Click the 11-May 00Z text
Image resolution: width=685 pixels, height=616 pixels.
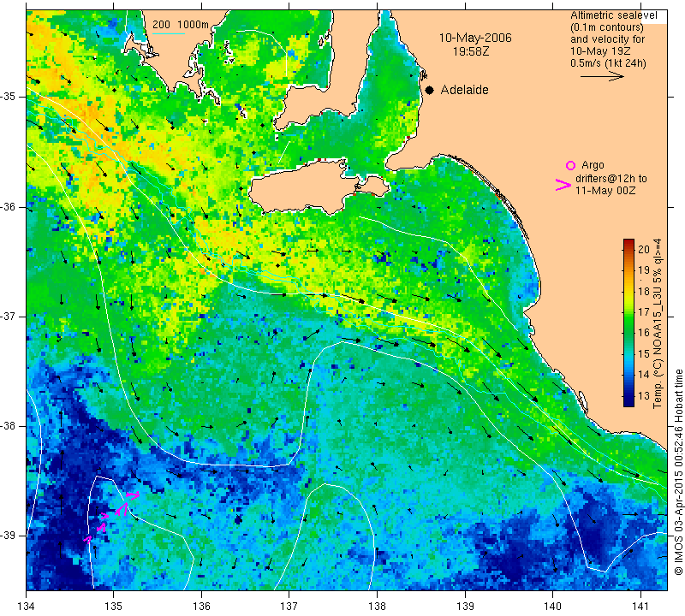tap(605, 191)
